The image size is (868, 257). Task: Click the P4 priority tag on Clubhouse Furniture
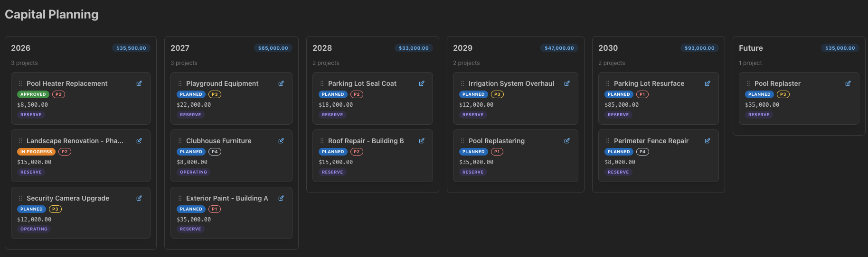[x=215, y=152]
